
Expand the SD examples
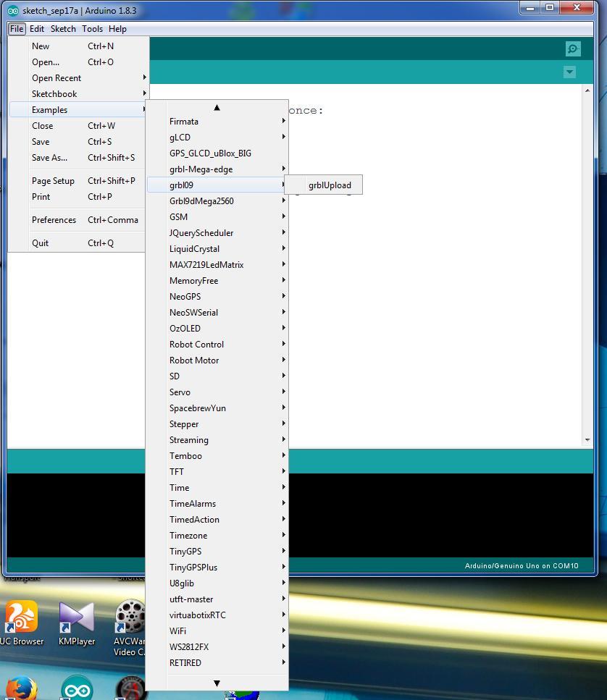(217, 377)
